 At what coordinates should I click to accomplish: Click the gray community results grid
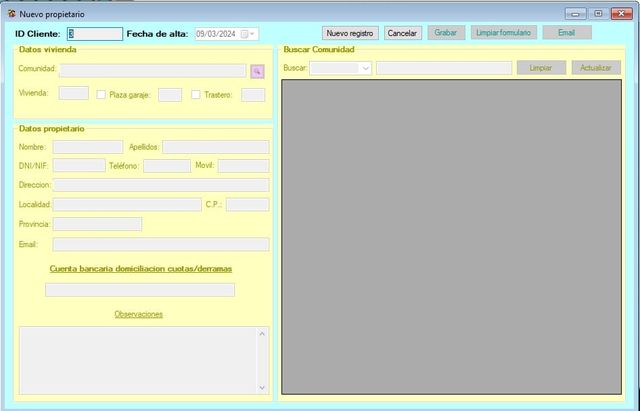451,237
